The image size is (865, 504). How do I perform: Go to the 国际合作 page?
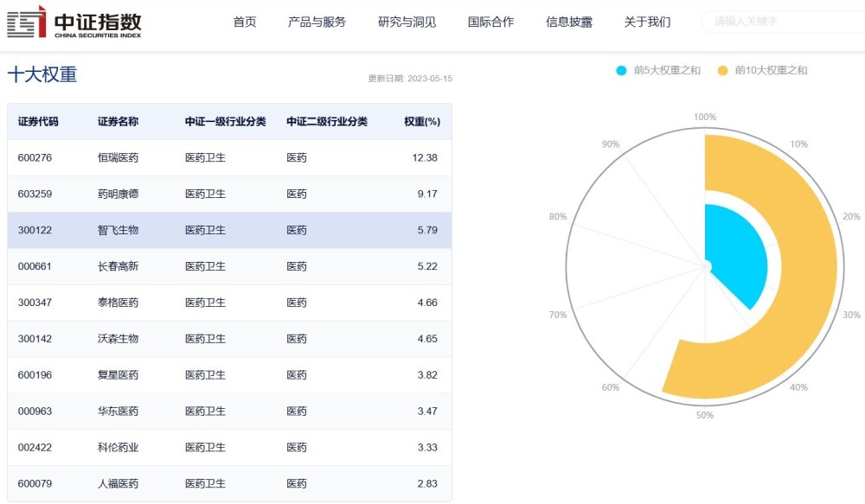click(490, 22)
